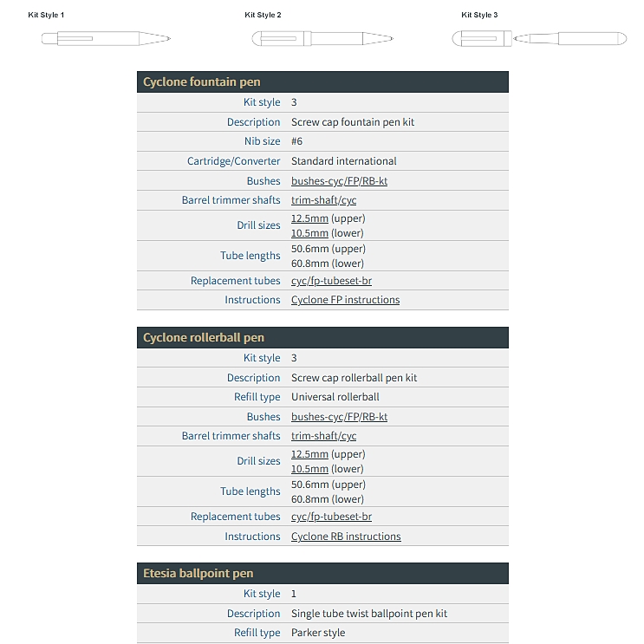Open trim-shaft/cyc link under Cyclone fountain pen

[323, 200]
